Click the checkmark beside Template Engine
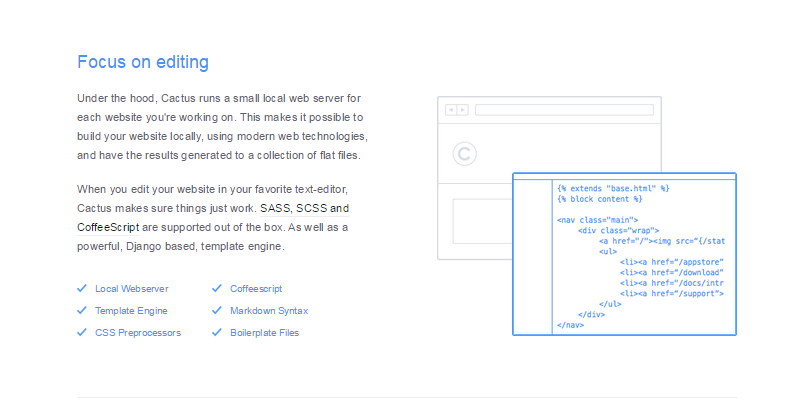Image resolution: width=800 pixels, height=400 pixels. tap(82, 310)
